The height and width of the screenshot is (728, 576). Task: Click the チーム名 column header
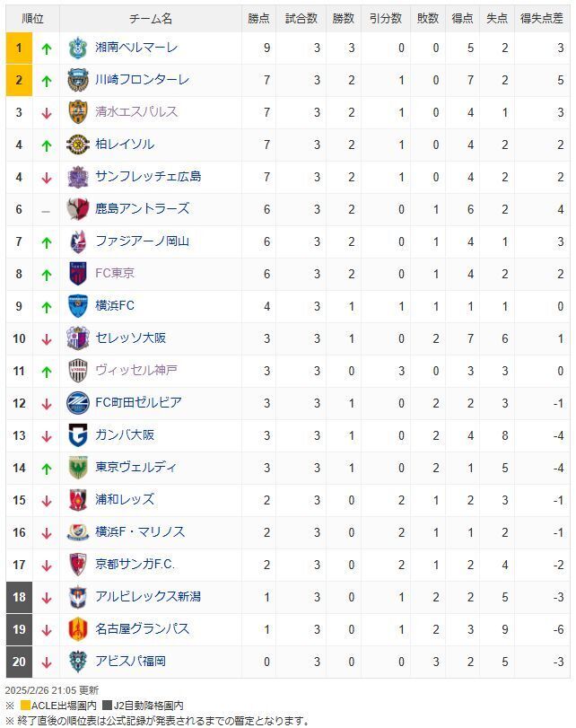pyautogui.click(x=151, y=19)
